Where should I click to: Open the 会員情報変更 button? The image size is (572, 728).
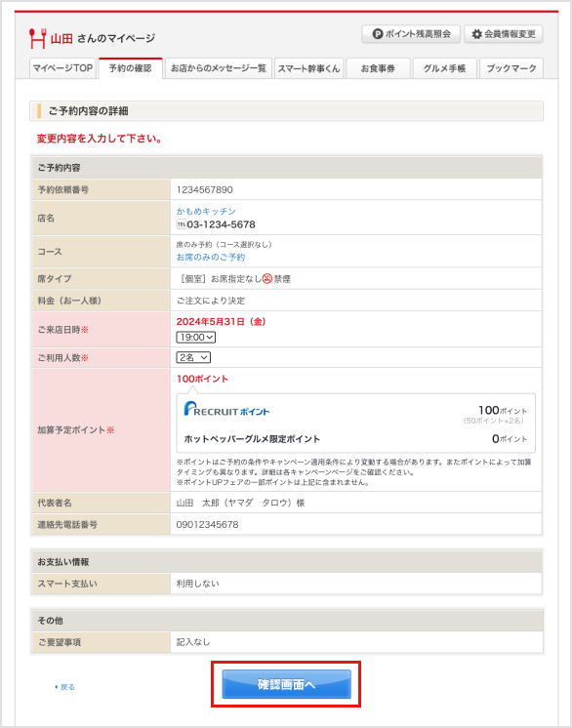coord(504,34)
